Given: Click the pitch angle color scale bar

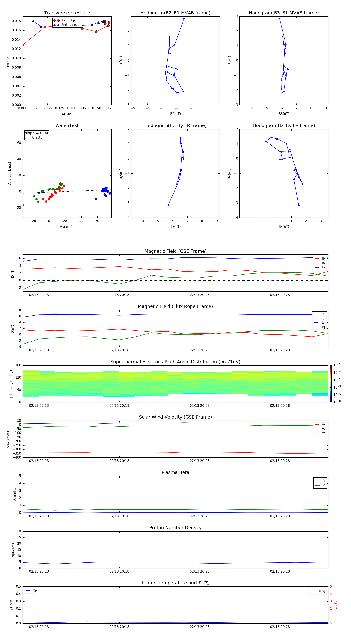Looking at the screenshot, I should coord(331,384).
